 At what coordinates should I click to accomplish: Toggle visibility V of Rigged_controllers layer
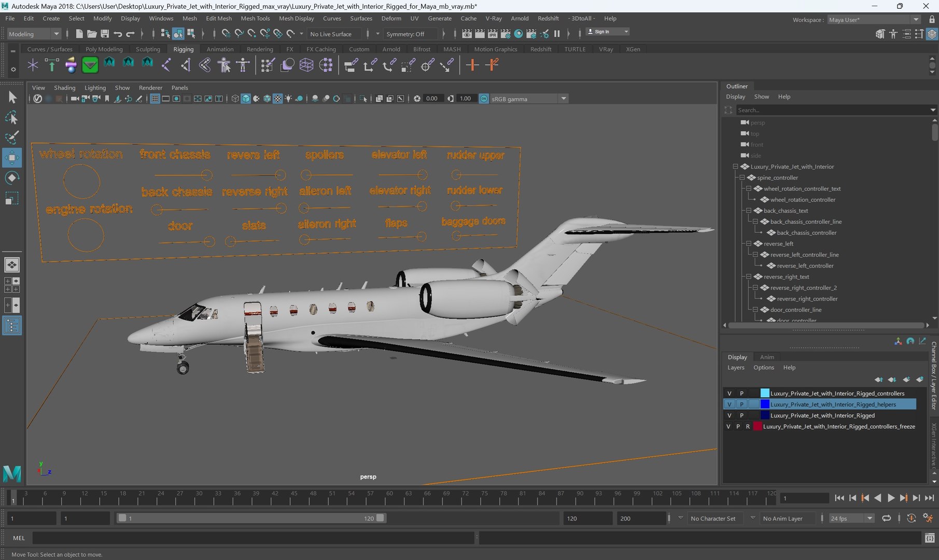[729, 393]
